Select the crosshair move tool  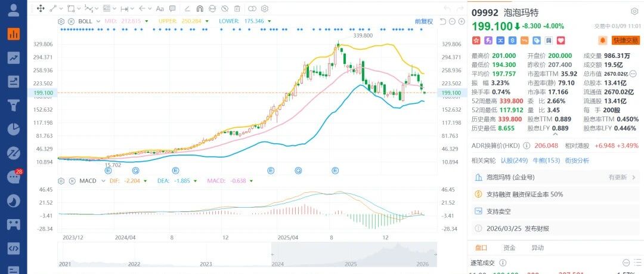click(41, 8)
